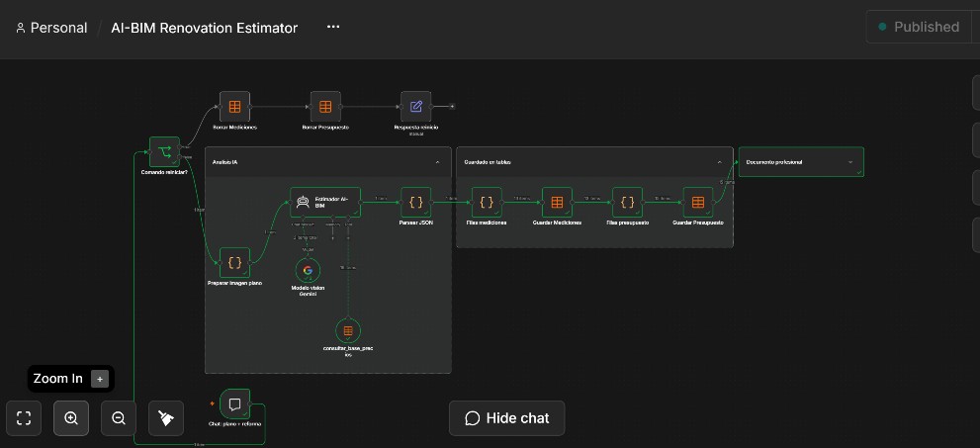Select the Borrar Mediciones table node
Image resolution: width=980 pixels, height=448 pixels.
coord(234,106)
